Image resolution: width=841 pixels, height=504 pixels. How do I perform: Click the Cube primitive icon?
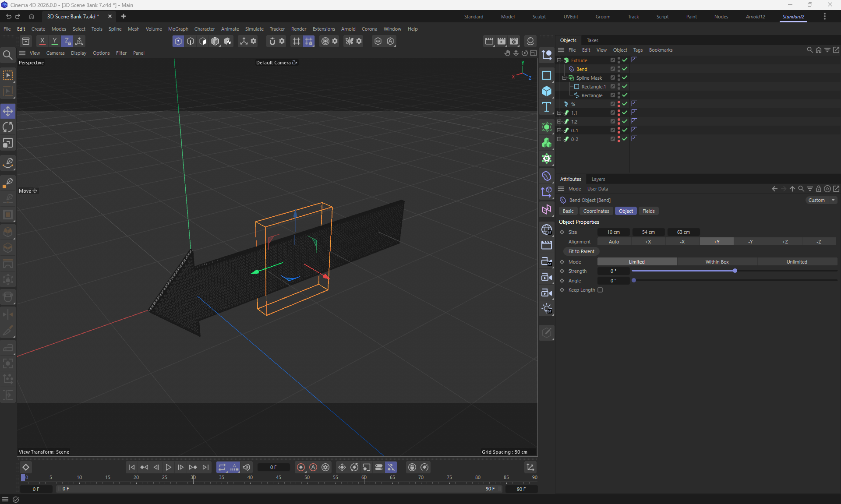coord(546,91)
